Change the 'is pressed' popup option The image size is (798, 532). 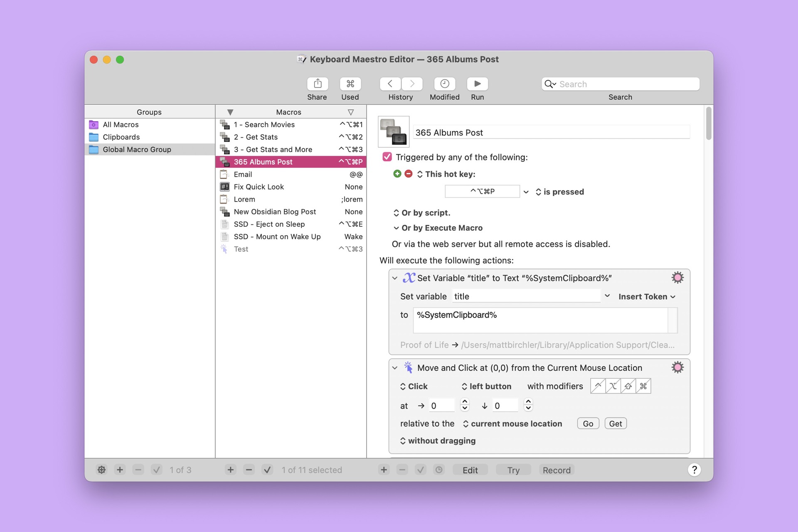559,192
